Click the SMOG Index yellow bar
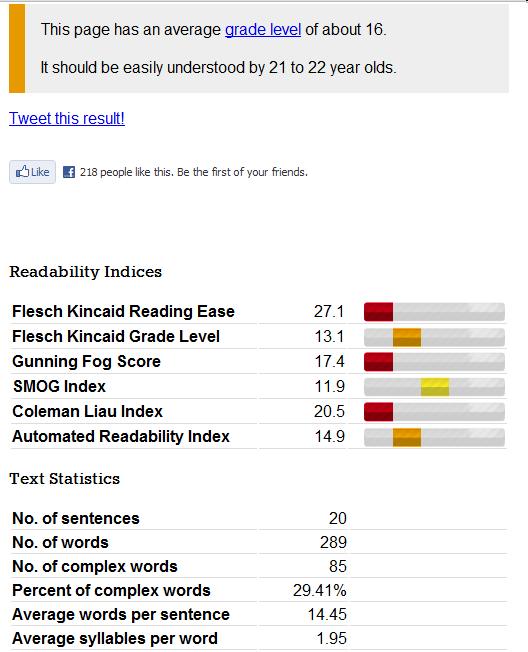Viewport: 528px width, 652px height. (x=435, y=387)
